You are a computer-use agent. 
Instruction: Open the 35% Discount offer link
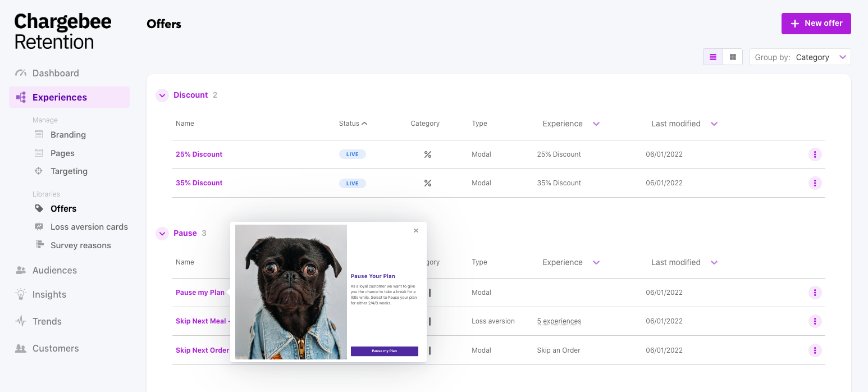click(199, 183)
